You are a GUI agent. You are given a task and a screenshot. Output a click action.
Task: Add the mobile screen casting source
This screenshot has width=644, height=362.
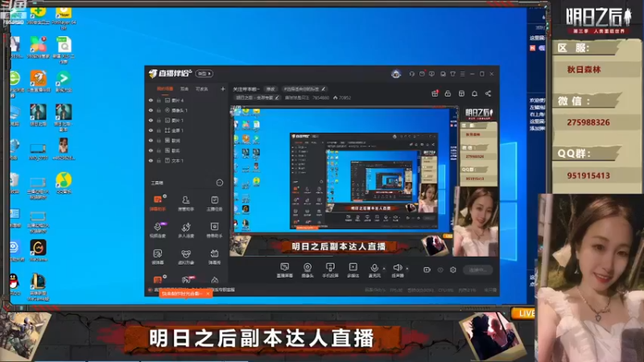point(330,270)
